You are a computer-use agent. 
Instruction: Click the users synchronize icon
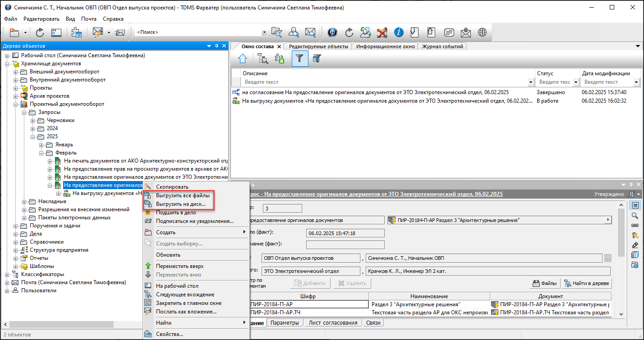pyautogui.click(x=366, y=32)
